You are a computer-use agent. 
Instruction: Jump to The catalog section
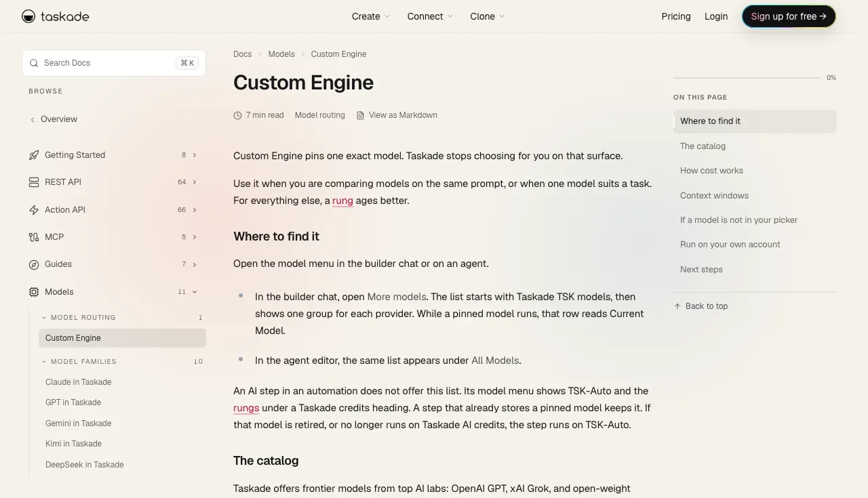pos(703,146)
